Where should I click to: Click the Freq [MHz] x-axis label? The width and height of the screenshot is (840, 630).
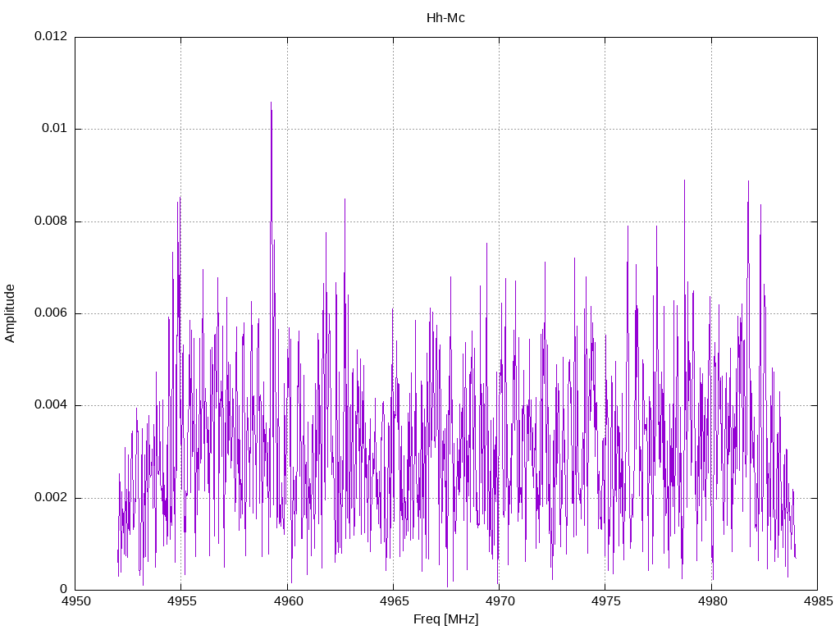445,619
